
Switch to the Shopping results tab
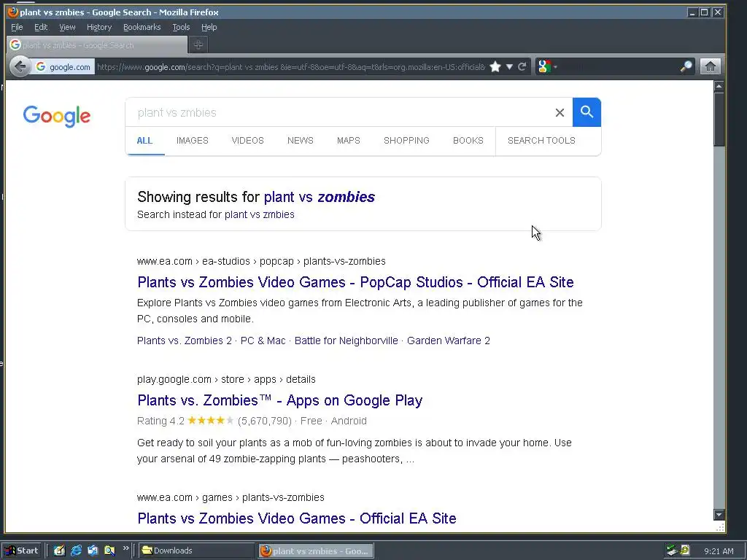406,141
